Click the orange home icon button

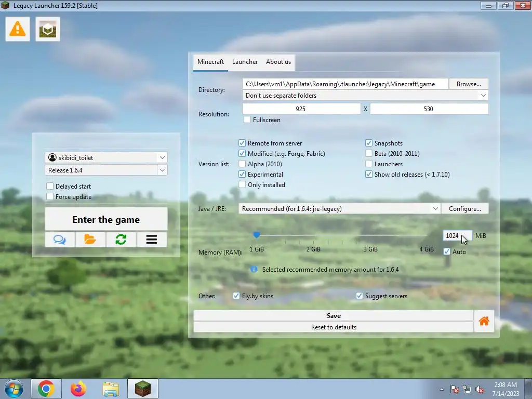(484, 321)
